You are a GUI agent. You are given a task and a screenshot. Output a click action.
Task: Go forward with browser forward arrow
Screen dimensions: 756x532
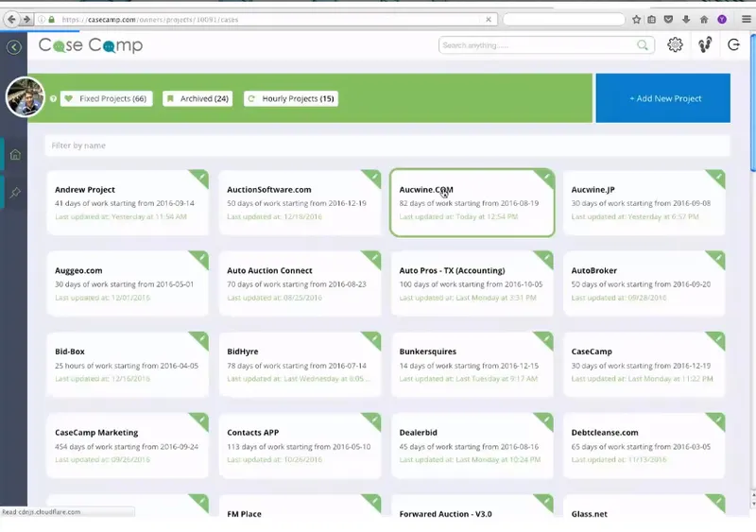(26, 19)
